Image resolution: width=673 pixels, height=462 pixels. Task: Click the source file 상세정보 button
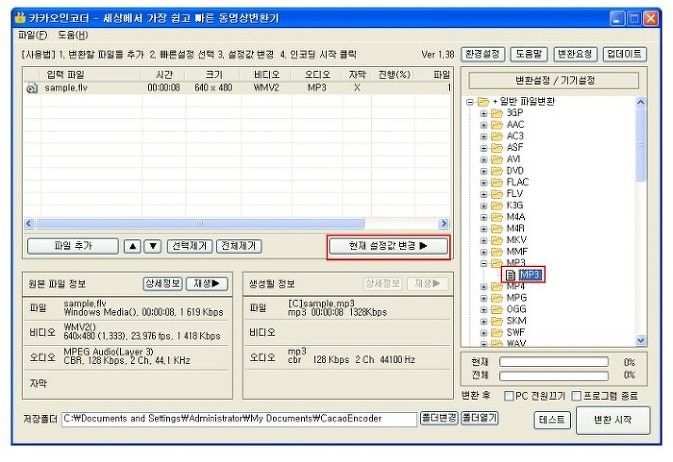[x=163, y=284]
